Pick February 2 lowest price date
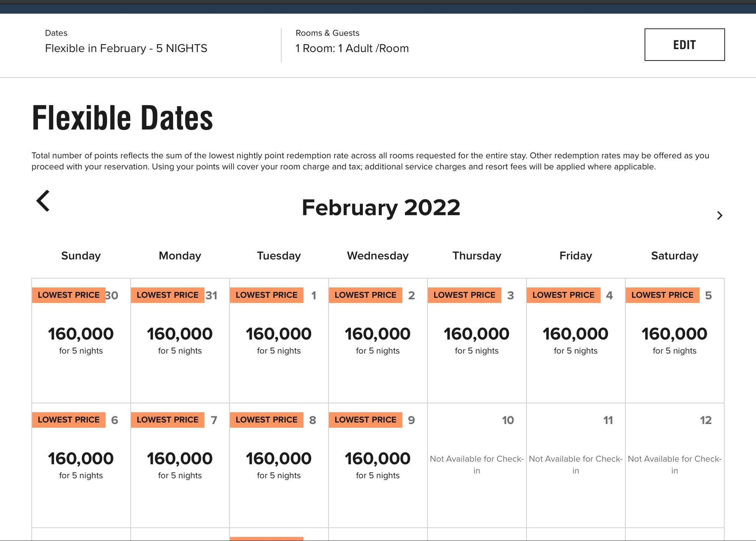This screenshot has width=756, height=541. 378,341
